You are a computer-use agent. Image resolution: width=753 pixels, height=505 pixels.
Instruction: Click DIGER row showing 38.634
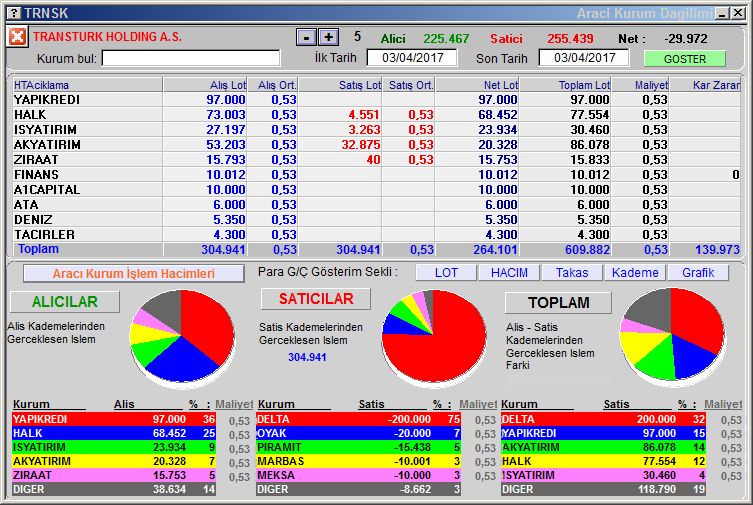(114, 489)
